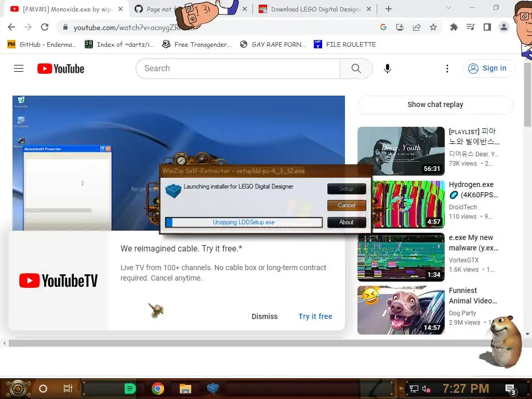Screen dimensions: 532x399
Task: Click Try it free on YouTube TV ad
Action: pyautogui.click(x=315, y=316)
